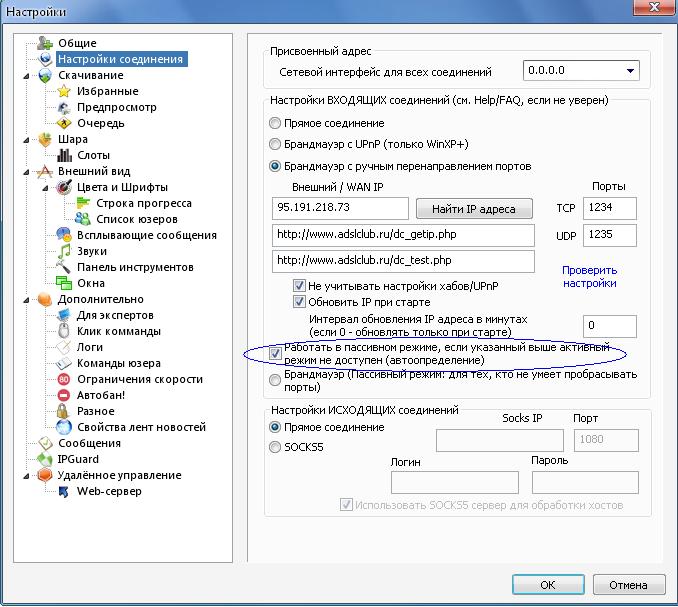This screenshot has height=607, width=678.
Task: Select Прямое соединение for incoming connections
Action: pyautogui.click(x=275, y=123)
